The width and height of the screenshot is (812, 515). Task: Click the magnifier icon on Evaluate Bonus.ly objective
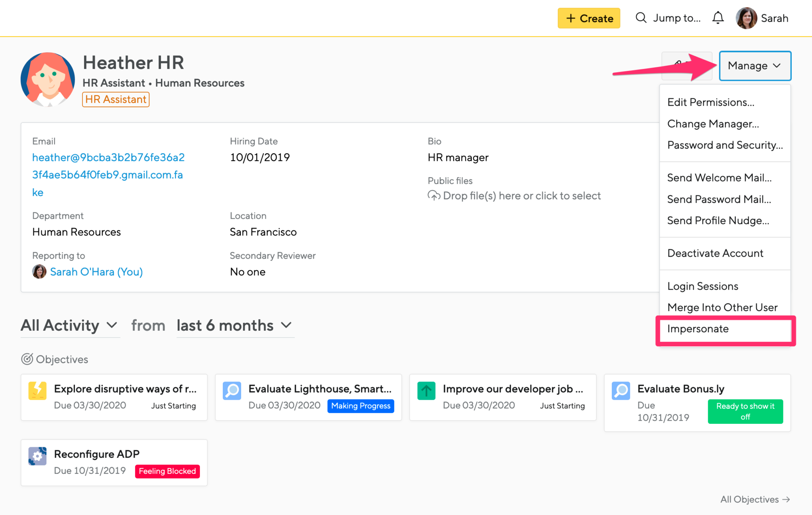click(621, 391)
